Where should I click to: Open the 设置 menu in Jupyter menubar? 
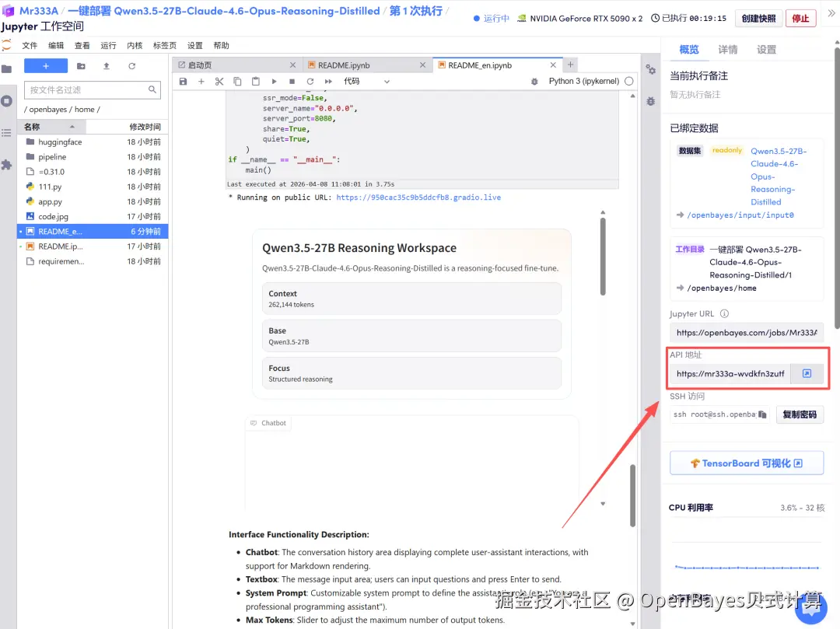coord(195,46)
